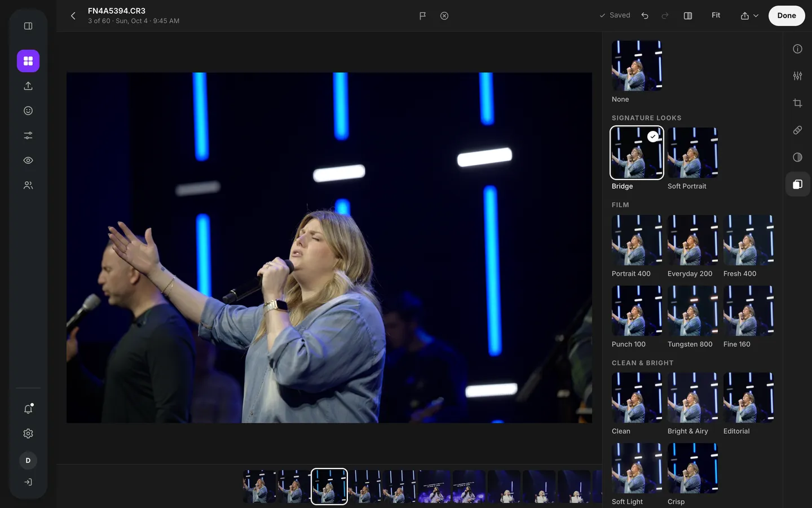Viewport: 812px width, 508px height.
Task: Flag this photo
Action: click(x=422, y=16)
